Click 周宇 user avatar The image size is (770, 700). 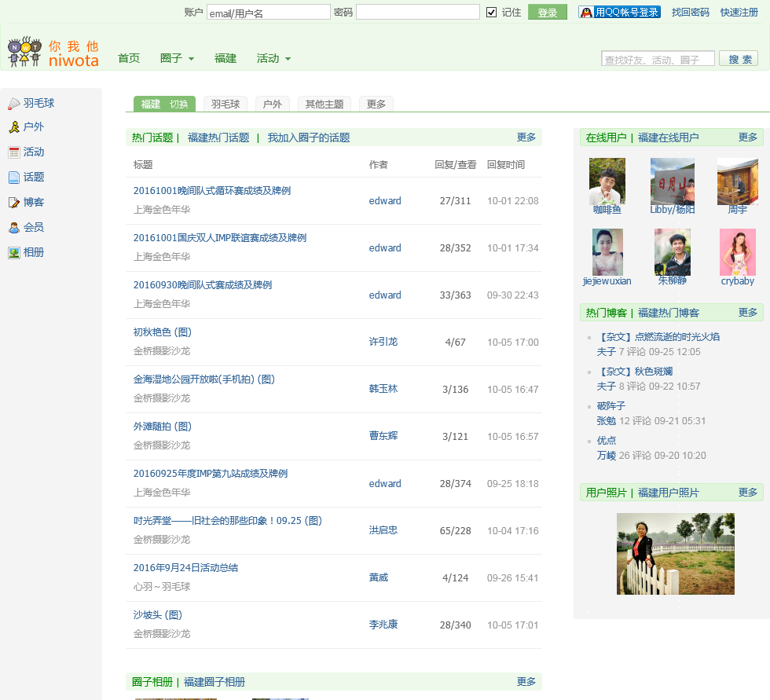tap(738, 181)
